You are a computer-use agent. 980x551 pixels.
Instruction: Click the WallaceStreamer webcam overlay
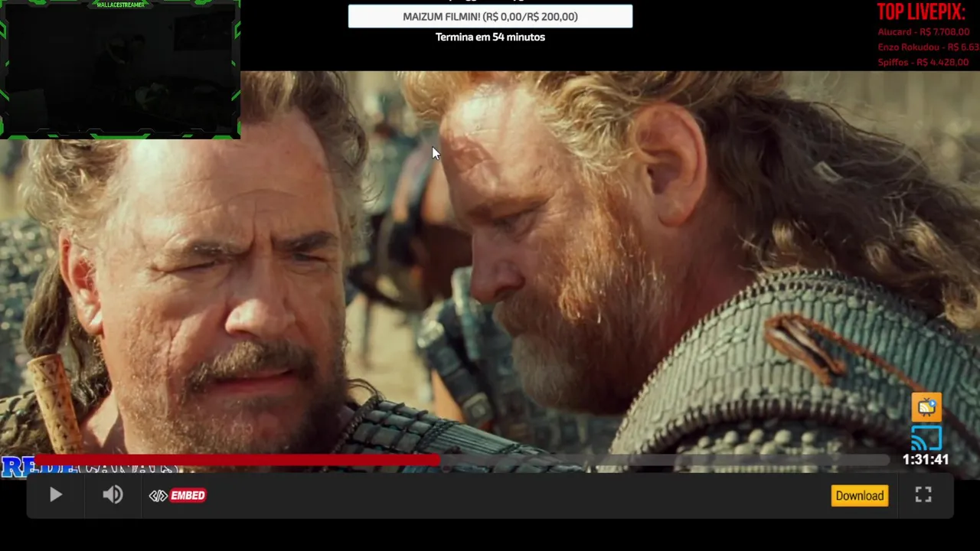[120, 70]
